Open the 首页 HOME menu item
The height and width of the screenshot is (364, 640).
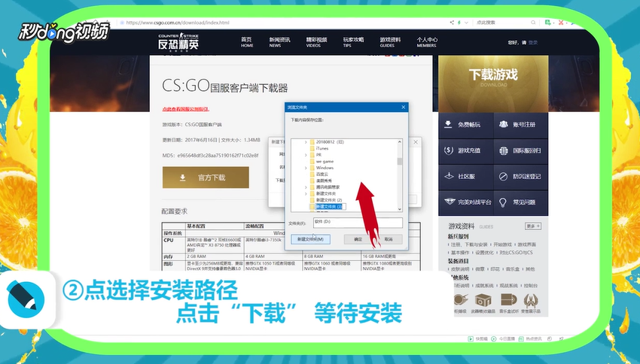[x=246, y=42]
